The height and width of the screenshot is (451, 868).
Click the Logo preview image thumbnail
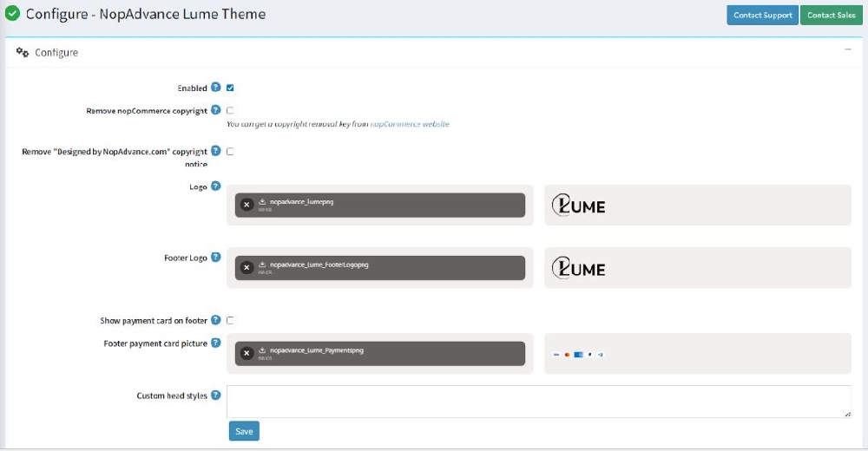578,206
